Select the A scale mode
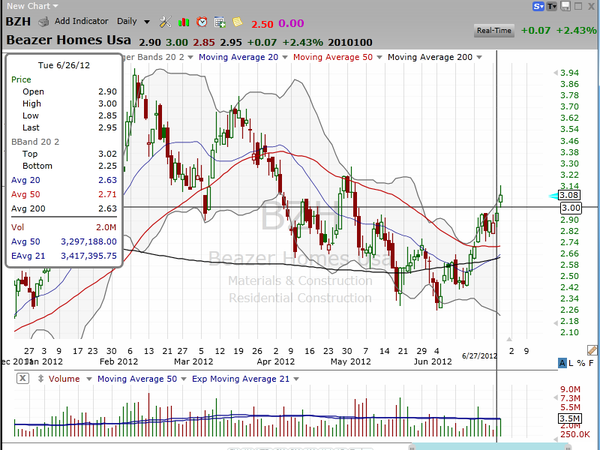The image size is (600, 450). [562, 363]
